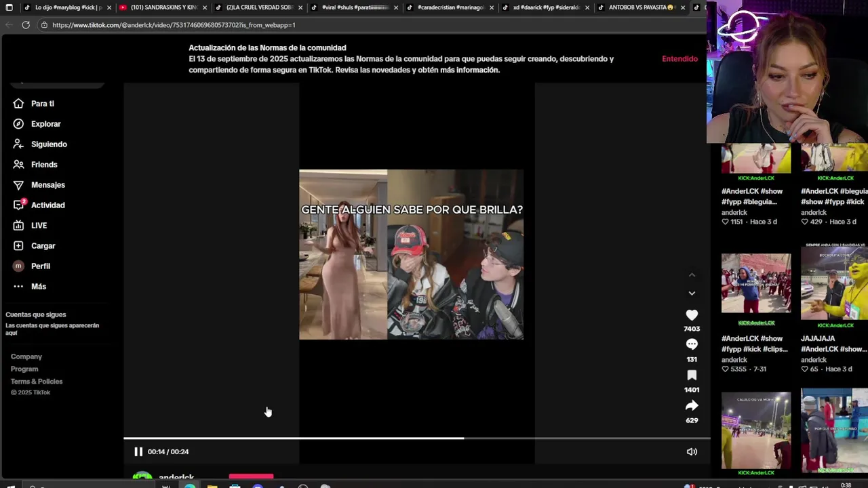The image size is (868, 488).
Task: Share the video with the arrow icon
Action: (692, 405)
